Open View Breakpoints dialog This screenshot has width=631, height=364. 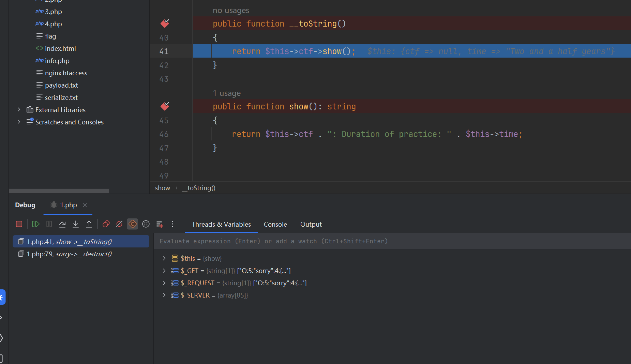[x=106, y=224]
